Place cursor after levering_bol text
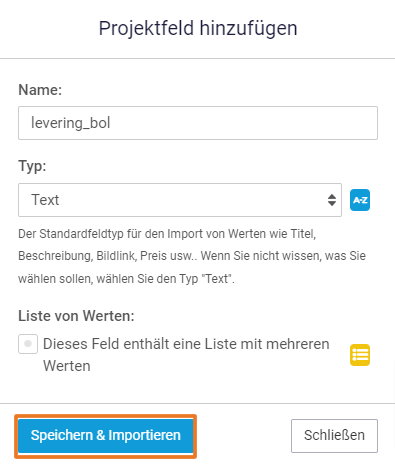Image resolution: width=395 pixels, height=467 pixels. coord(111,123)
